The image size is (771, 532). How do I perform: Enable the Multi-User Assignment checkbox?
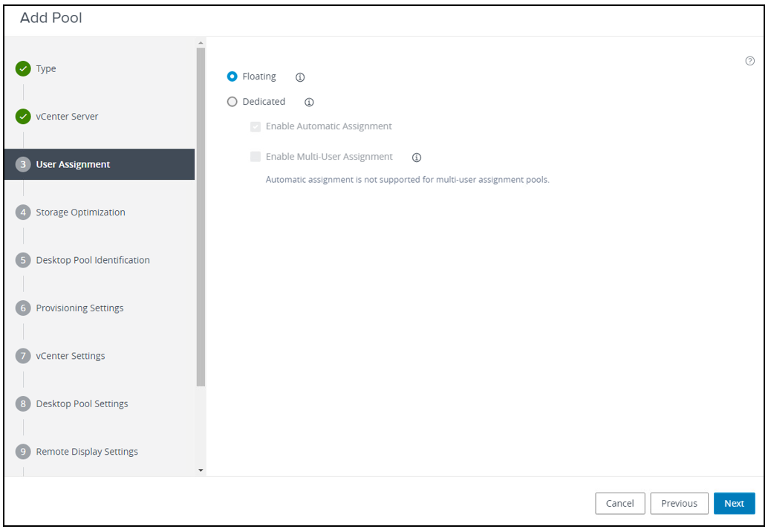click(256, 156)
